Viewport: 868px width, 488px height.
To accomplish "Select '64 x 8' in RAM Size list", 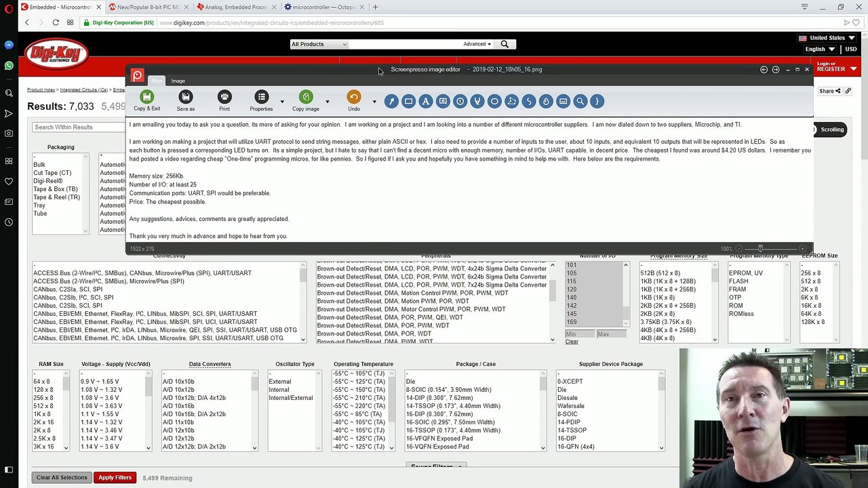I will (42, 382).
